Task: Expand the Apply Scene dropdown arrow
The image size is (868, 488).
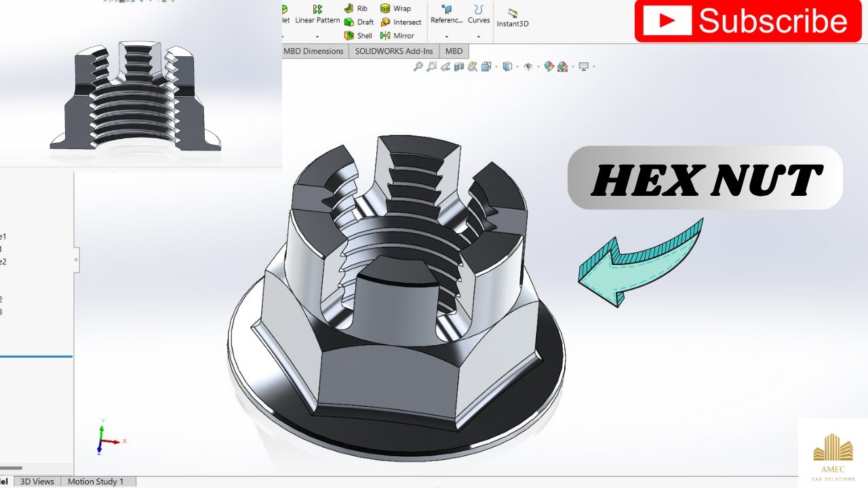Action: point(572,66)
